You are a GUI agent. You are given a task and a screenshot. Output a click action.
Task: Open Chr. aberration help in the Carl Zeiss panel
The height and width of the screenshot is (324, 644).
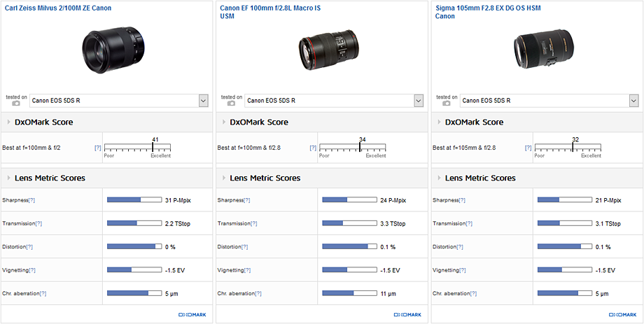click(x=43, y=294)
